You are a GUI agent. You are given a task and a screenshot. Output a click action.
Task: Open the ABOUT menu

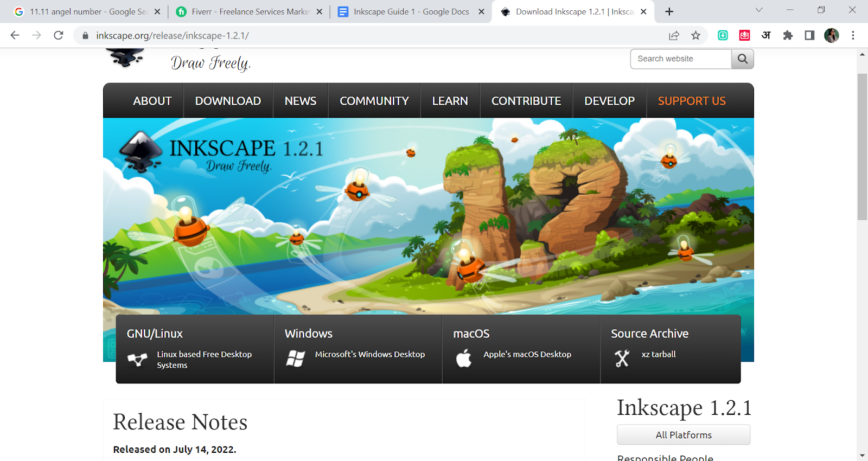coord(152,101)
